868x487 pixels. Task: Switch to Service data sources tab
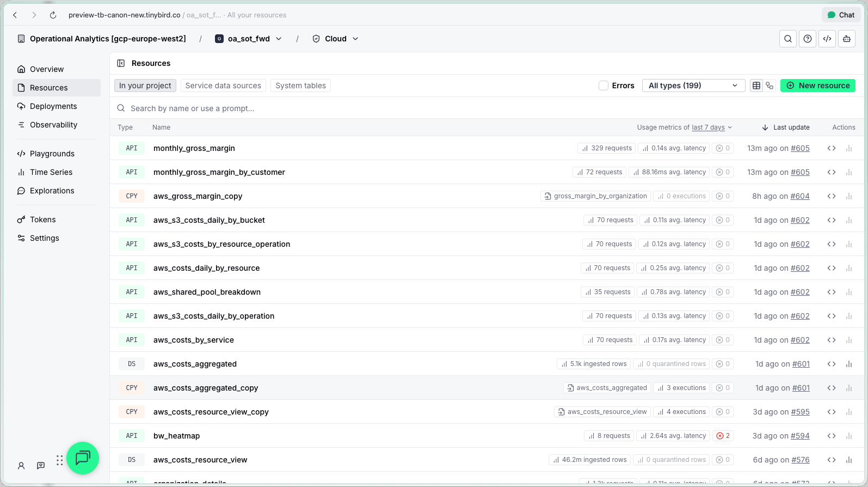tap(223, 86)
